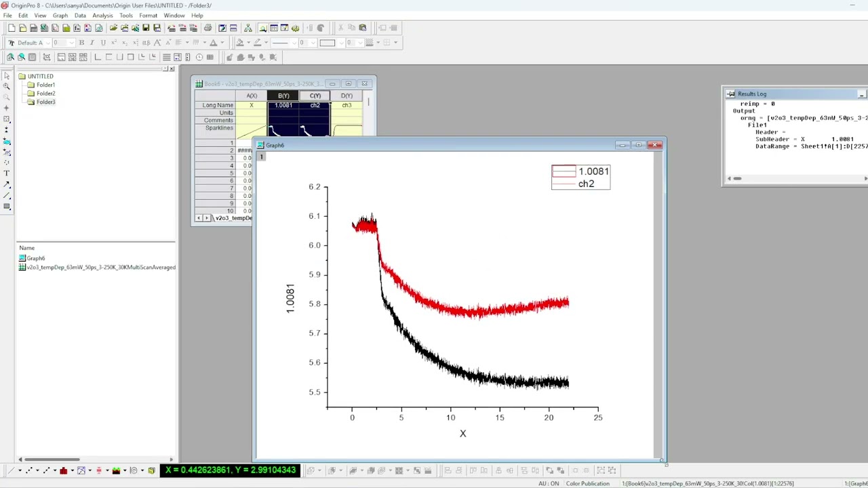
Task: Select the Screen Reader crosshair tool
Action: (x=7, y=108)
